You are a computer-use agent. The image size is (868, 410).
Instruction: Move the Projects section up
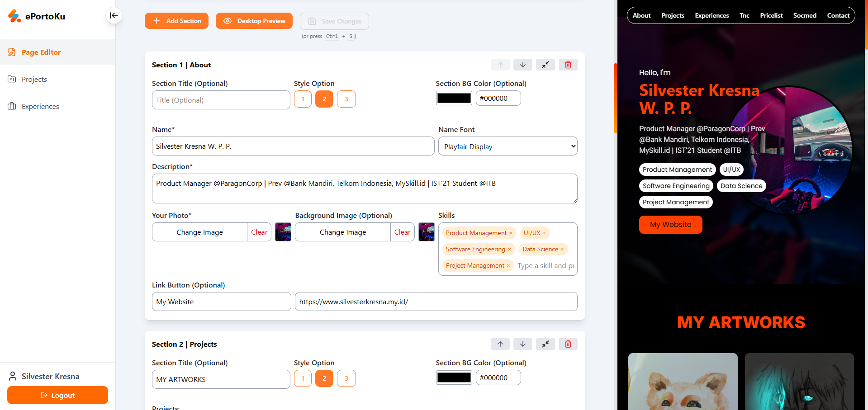tap(500, 344)
